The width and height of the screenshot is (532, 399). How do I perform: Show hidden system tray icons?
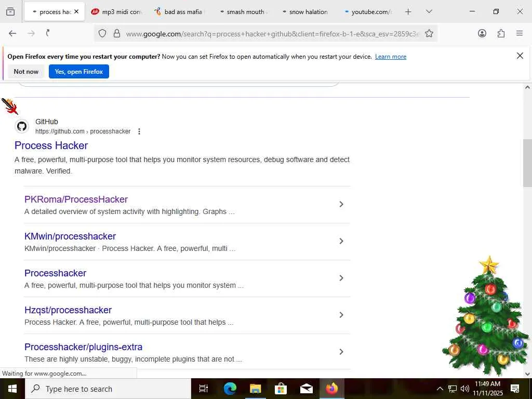(440, 389)
